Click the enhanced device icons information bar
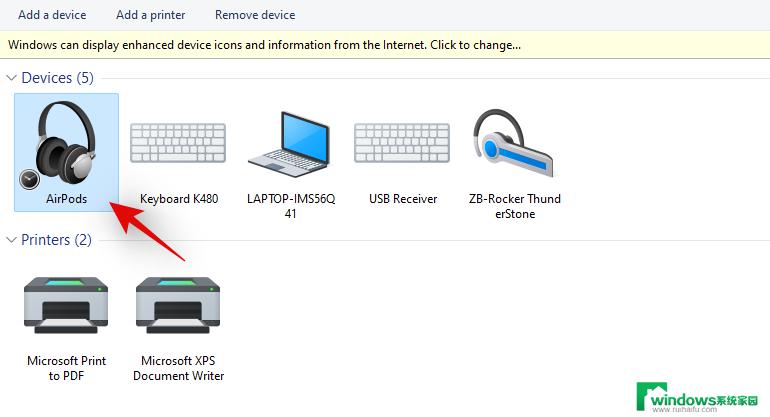This screenshot has width=770, height=417. (x=385, y=45)
